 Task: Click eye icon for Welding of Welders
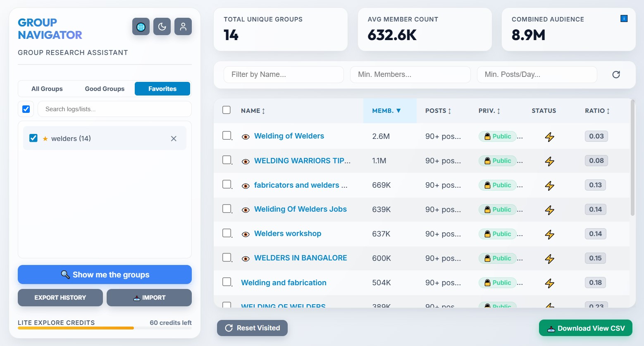246,137
